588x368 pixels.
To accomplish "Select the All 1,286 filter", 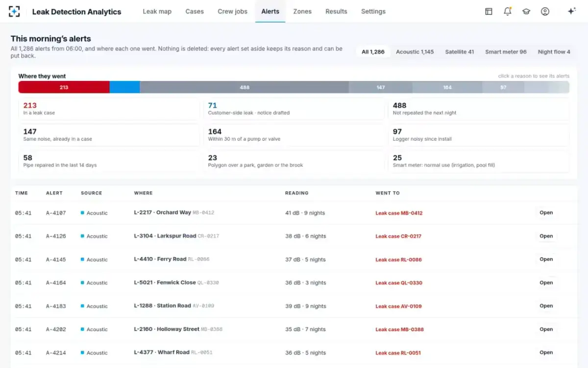I will [x=373, y=52].
